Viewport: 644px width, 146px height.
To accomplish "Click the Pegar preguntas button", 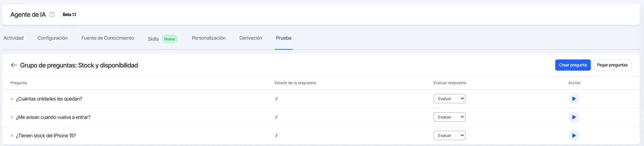I will [x=612, y=65].
